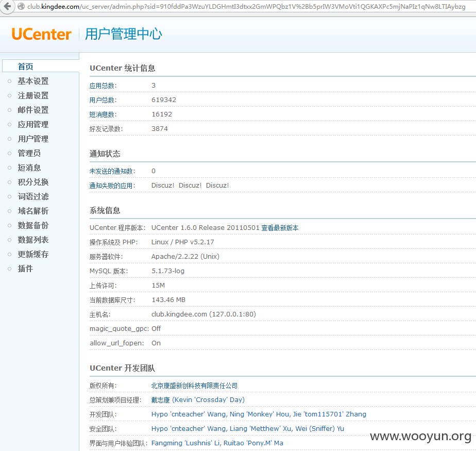The image size is (476, 451).
Task: Click the unsent notification count 0
Action: coord(154,171)
